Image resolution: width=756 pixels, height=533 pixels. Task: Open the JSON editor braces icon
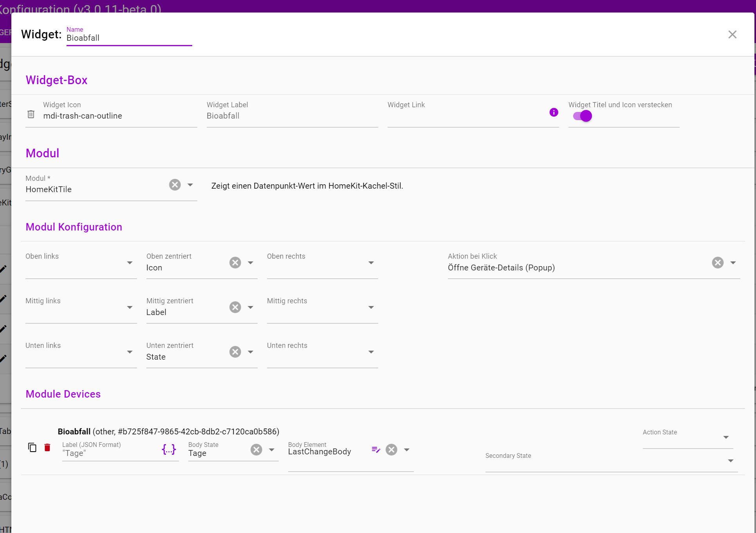(x=169, y=450)
